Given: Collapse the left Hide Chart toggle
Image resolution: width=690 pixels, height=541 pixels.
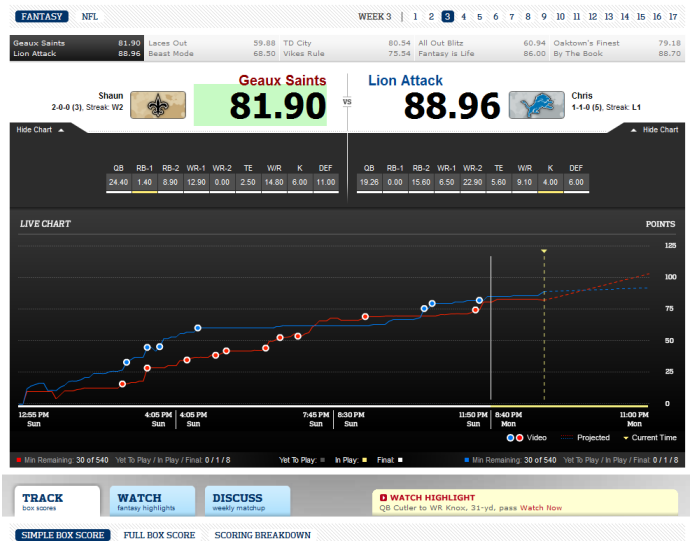Looking at the screenshot, I should [40, 130].
